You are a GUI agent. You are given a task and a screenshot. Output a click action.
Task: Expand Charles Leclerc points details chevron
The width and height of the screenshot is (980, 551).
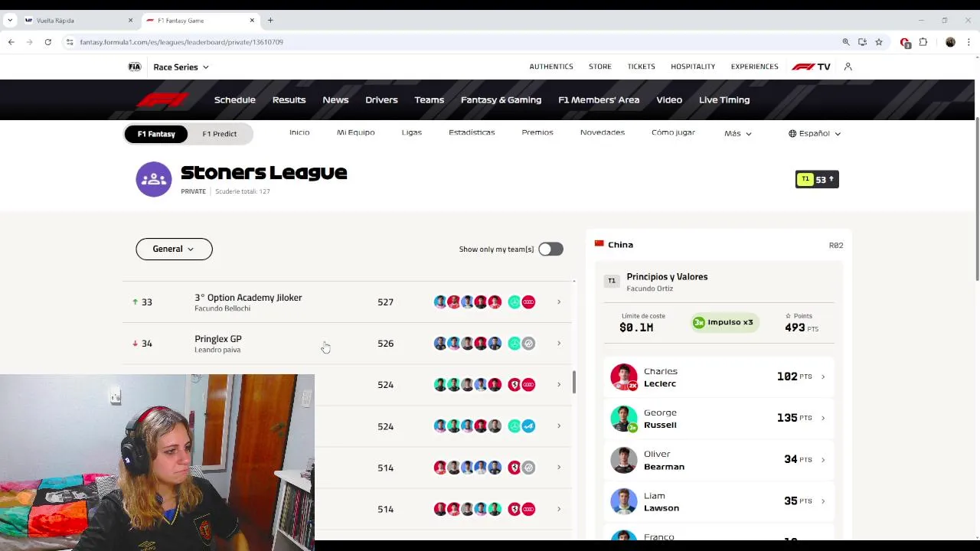[x=823, y=377]
